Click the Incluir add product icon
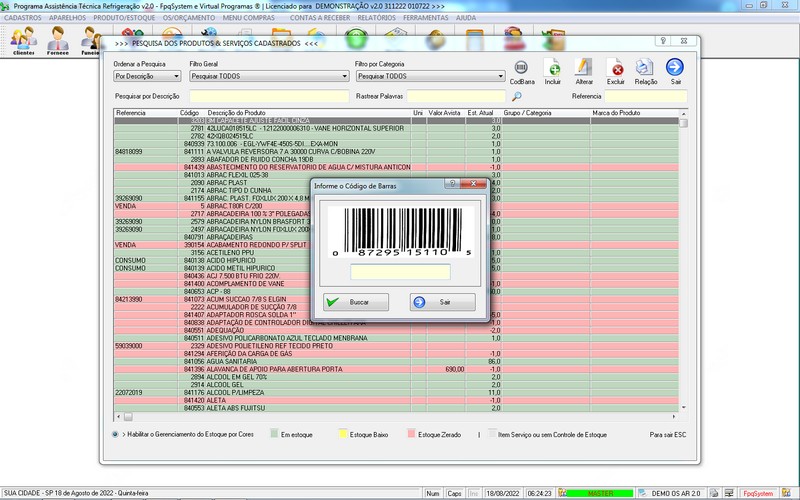 553,69
